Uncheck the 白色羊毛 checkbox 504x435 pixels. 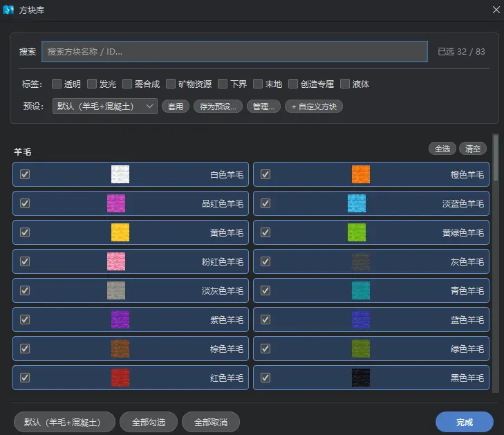(x=25, y=174)
